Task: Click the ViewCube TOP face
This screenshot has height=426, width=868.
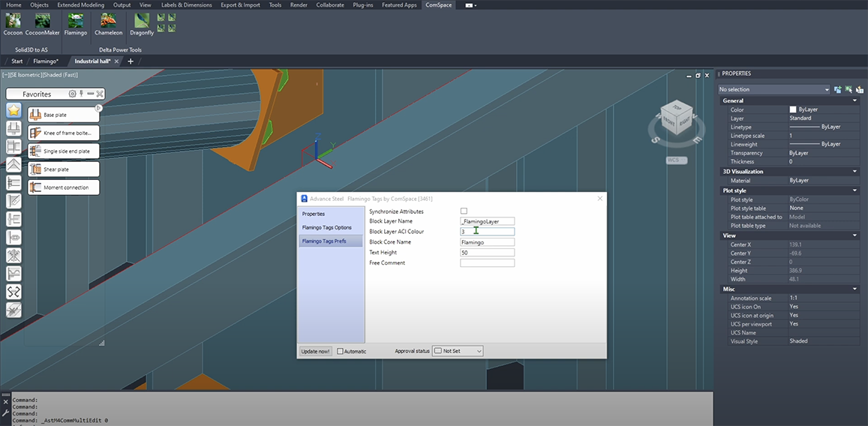Action: pos(677,107)
